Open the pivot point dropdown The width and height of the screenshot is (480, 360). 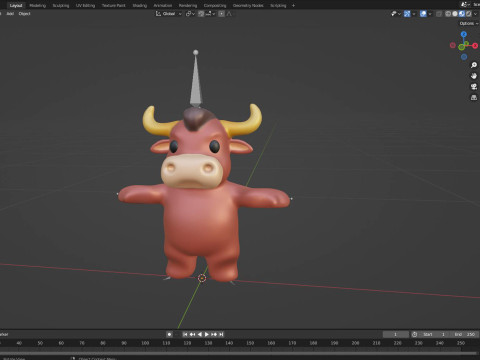190,14
